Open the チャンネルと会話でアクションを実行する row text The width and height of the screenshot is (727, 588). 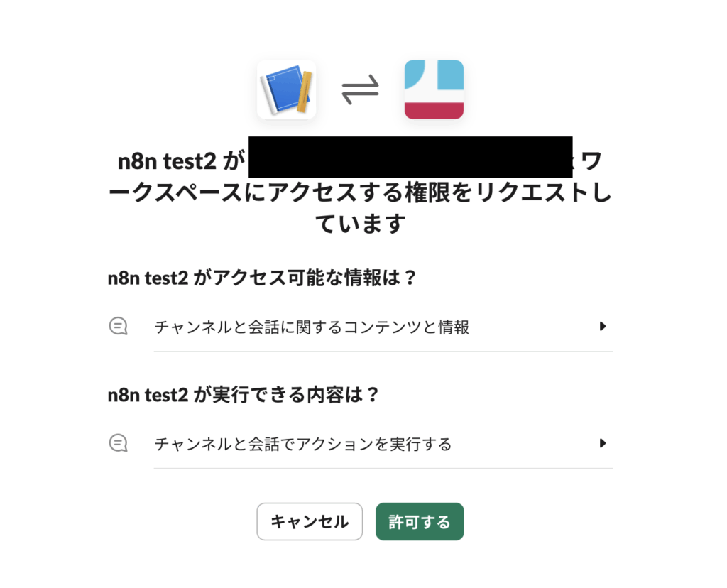pyautogui.click(x=302, y=444)
